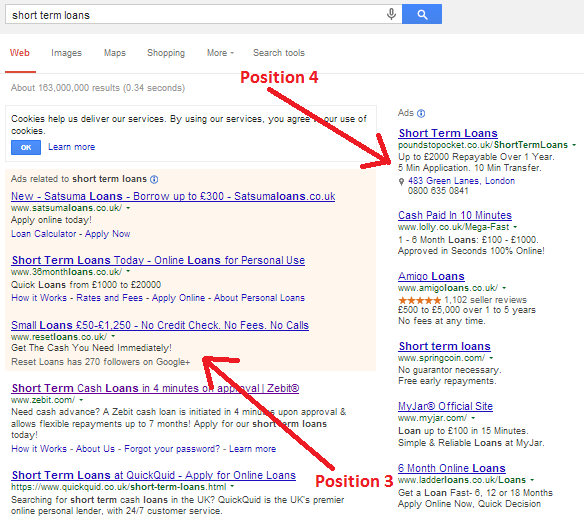Expand the arrow next to www.resetloans.co.uk
Viewport: 584px width, 520px height.
point(113,336)
